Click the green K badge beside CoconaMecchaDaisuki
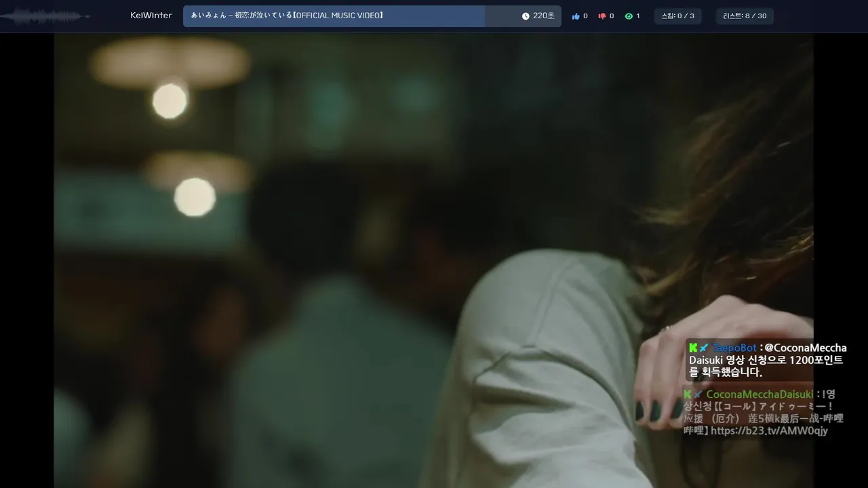868x488 pixels. pyautogui.click(x=688, y=394)
